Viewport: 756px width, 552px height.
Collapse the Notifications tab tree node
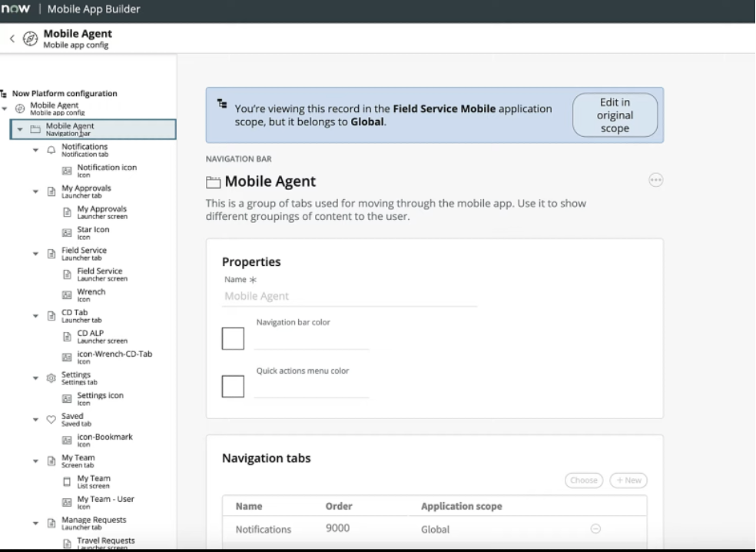(x=35, y=150)
